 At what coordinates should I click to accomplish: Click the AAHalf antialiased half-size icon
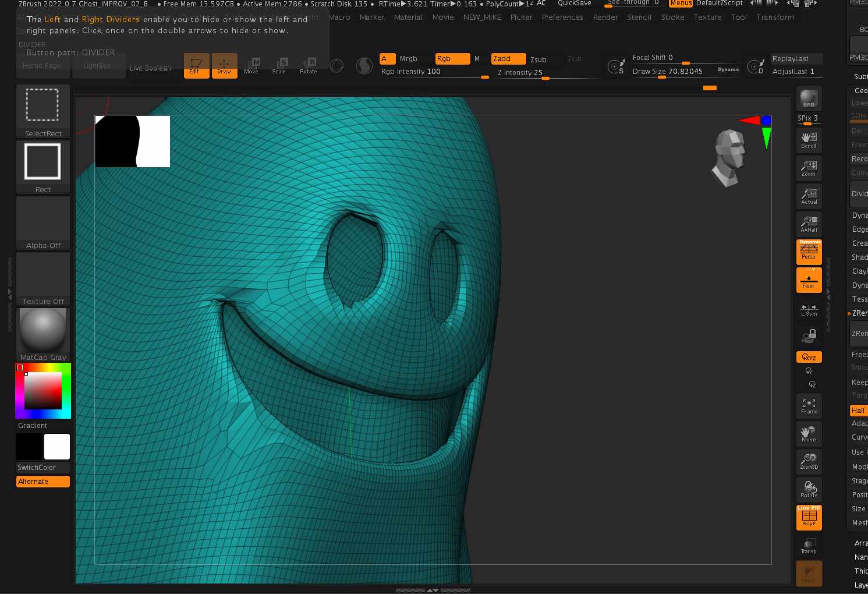[809, 224]
